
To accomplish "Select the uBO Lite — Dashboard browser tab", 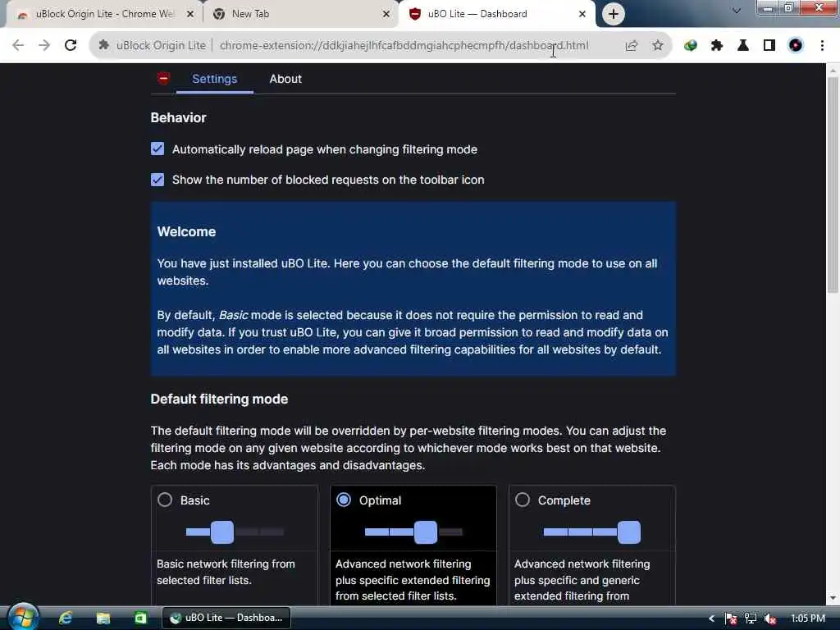I will [x=495, y=14].
